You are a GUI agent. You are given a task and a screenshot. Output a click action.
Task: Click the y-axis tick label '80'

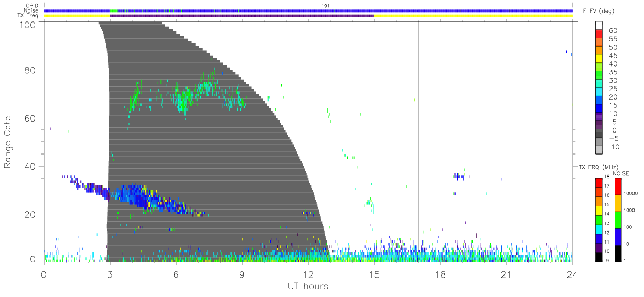[31, 70]
